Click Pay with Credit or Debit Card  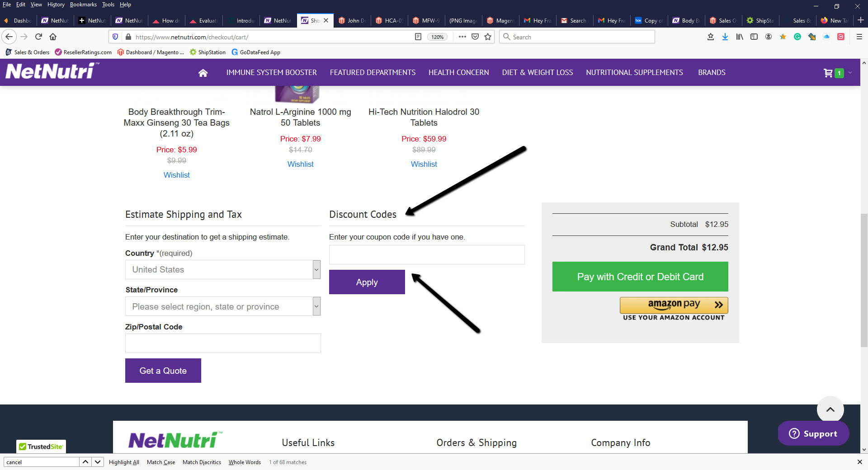click(640, 277)
